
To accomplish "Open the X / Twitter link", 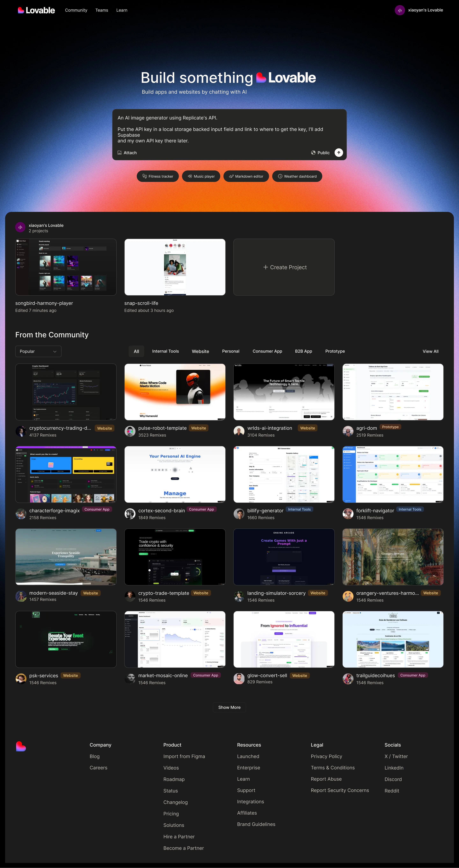I will tap(396, 756).
